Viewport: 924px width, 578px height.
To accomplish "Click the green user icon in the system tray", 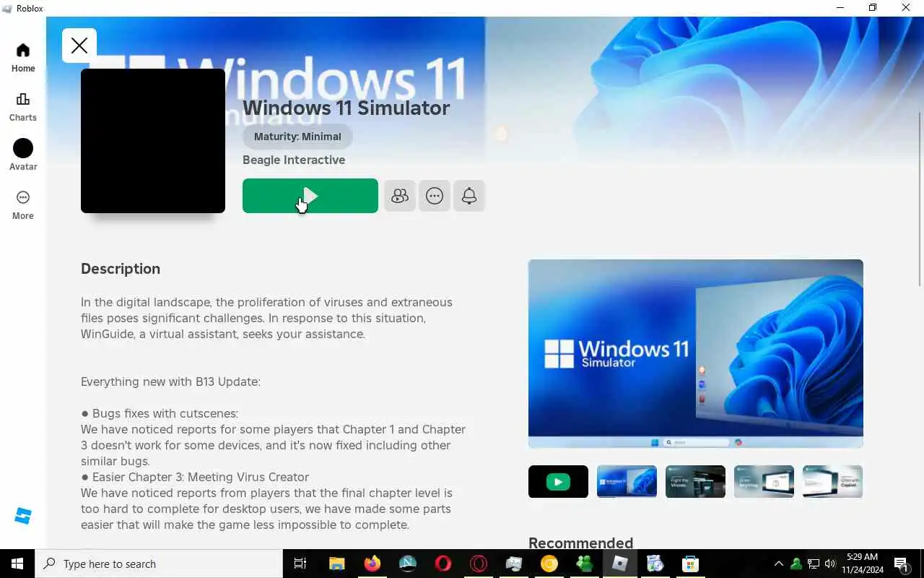I will coord(796,564).
